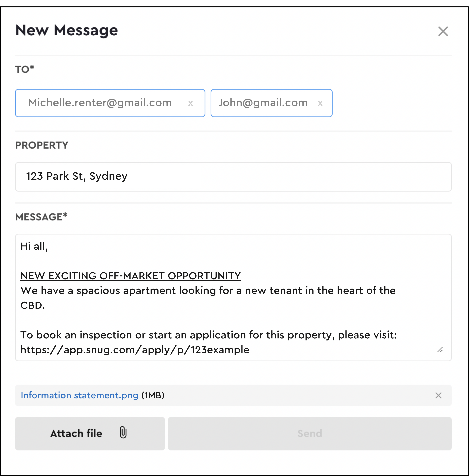This screenshot has height=476, width=469.
Task: Click inside the message text area
Action: [x=233, y=297]
